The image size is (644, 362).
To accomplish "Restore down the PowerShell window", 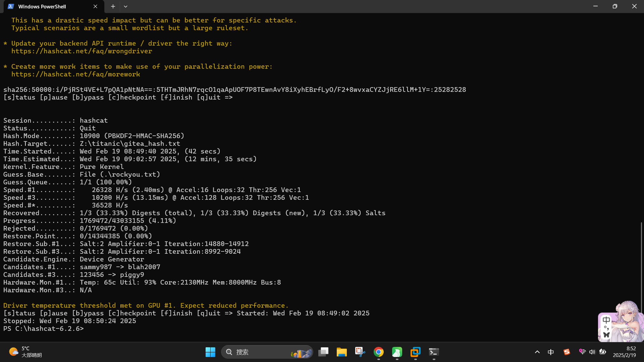I will click(x=615, y=6).
